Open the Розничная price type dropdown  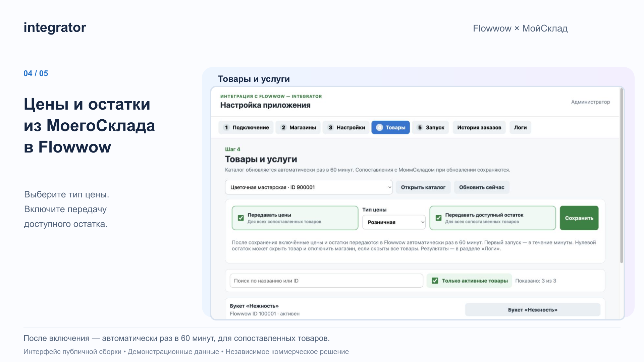pos(394,222)
